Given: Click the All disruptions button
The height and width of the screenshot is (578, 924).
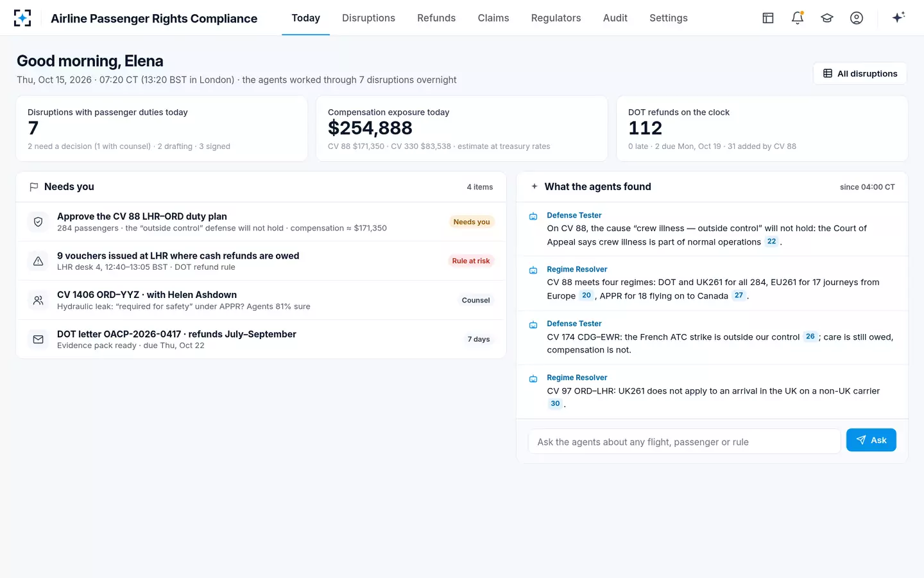Looking at the screenshot, I should coord(860,73).
